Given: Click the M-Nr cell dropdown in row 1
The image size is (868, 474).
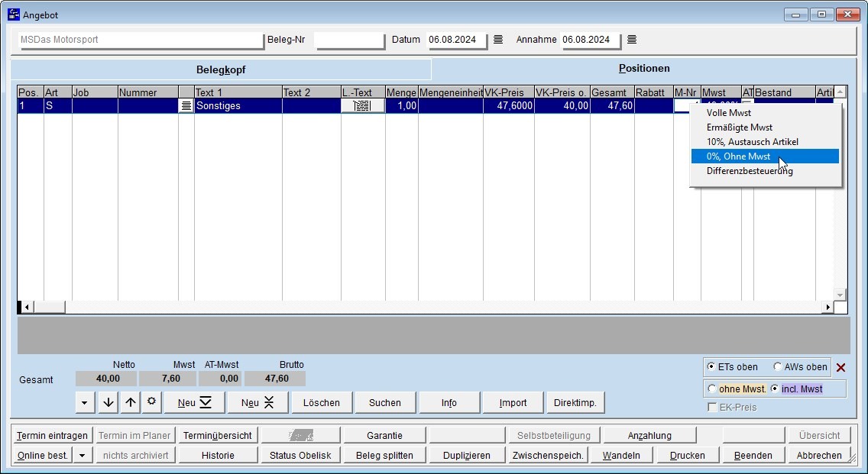Looking at the screenshot, I should (686, 105).
